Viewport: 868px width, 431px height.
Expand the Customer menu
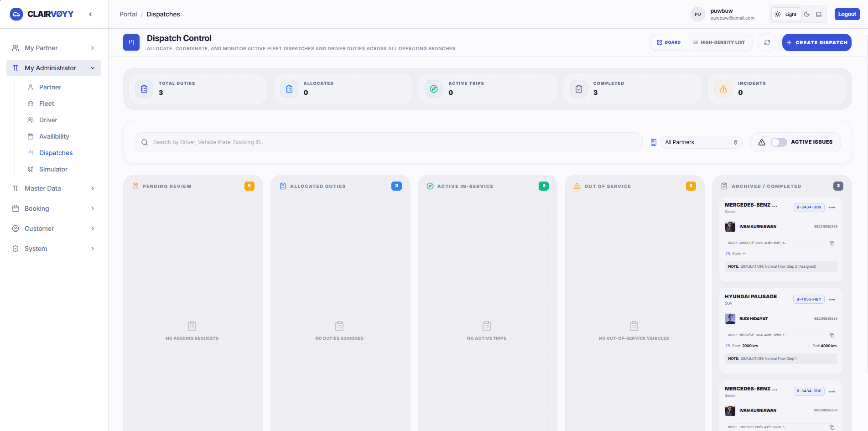pos(54,228)
